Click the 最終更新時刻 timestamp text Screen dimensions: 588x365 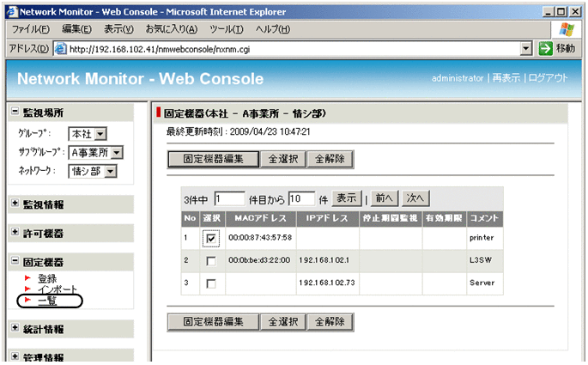click(238, 131)
